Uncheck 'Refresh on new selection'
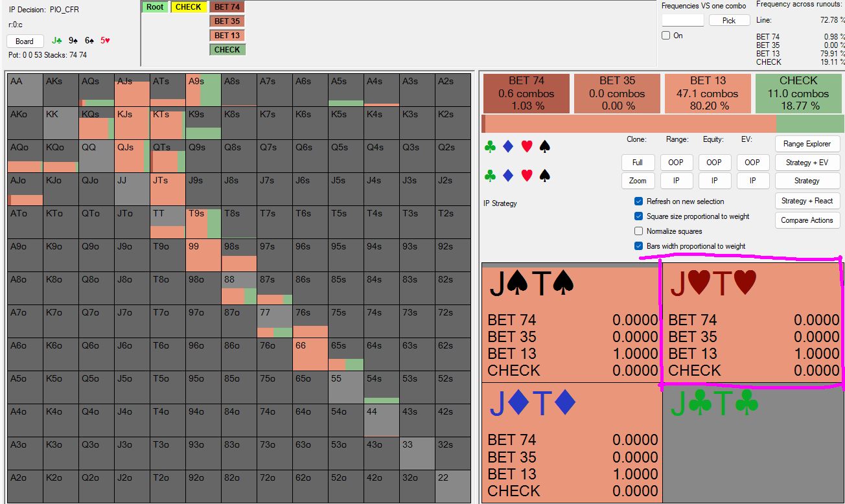This screenshot has height=504, width=845. click(x=639, y=201)
